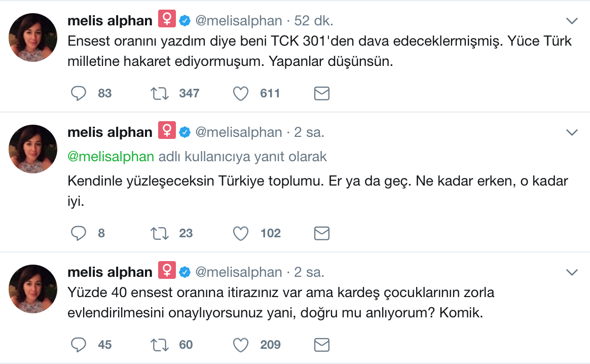Send the TCK 301 tweet via direct message

[x=322, y=93]
